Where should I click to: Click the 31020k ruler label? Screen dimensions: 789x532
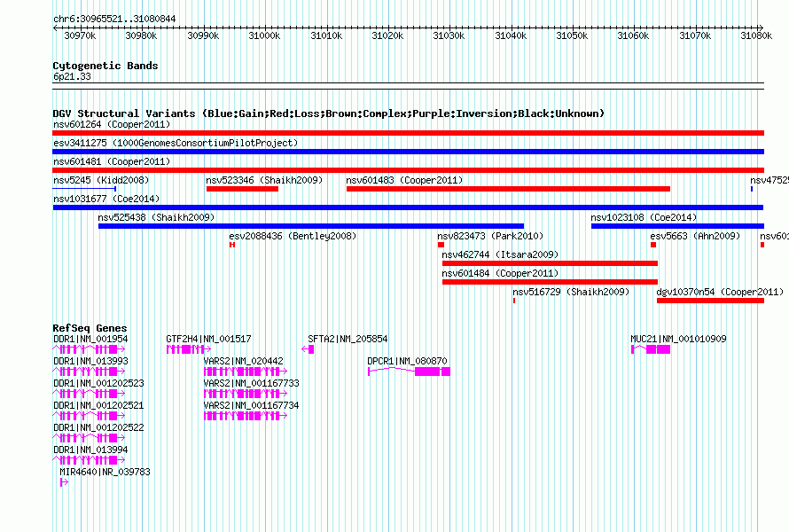tap(387, 35)
